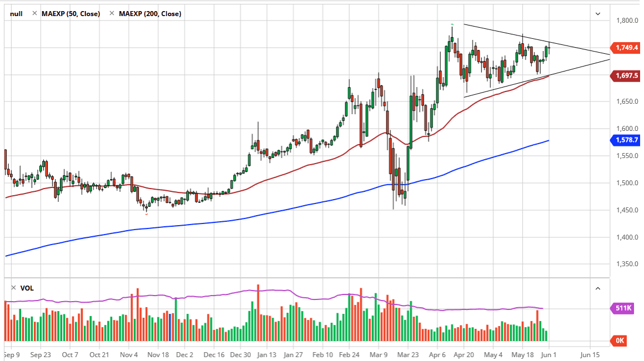
Task: Click the tallest red volume bar near Jan 13
Action: [259, 311]
